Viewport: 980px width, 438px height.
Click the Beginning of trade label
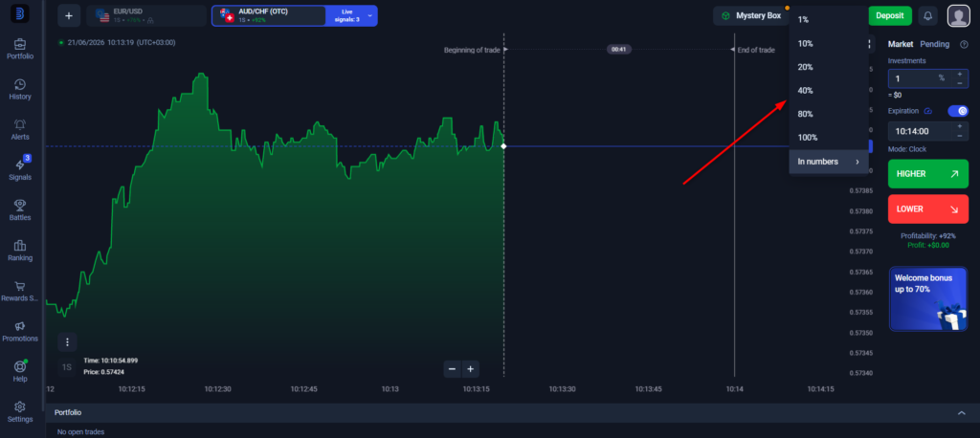tap(472, 50)
